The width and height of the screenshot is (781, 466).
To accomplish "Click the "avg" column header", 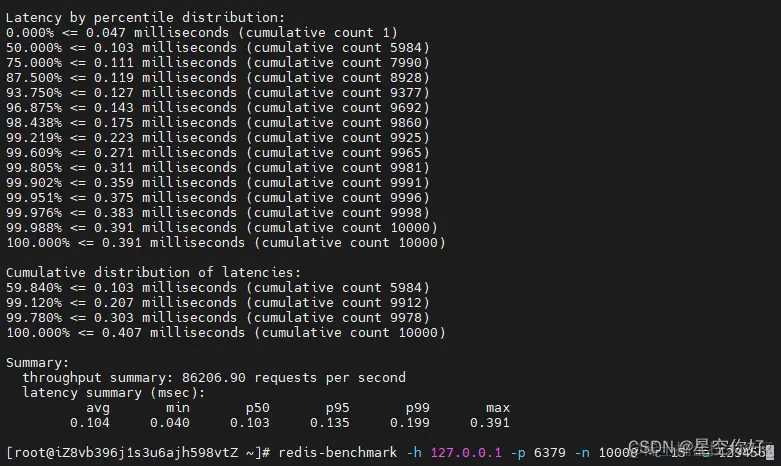I will [x=98, y=408].
